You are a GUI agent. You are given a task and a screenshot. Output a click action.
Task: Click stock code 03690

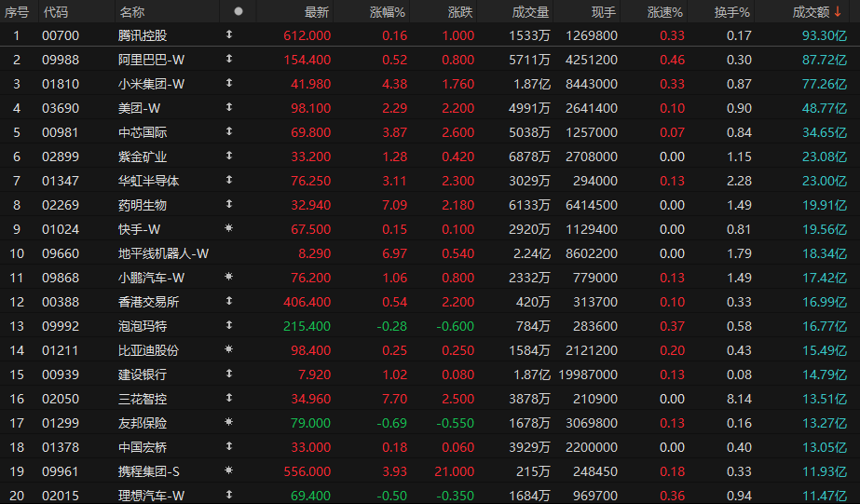click(61, 108)
